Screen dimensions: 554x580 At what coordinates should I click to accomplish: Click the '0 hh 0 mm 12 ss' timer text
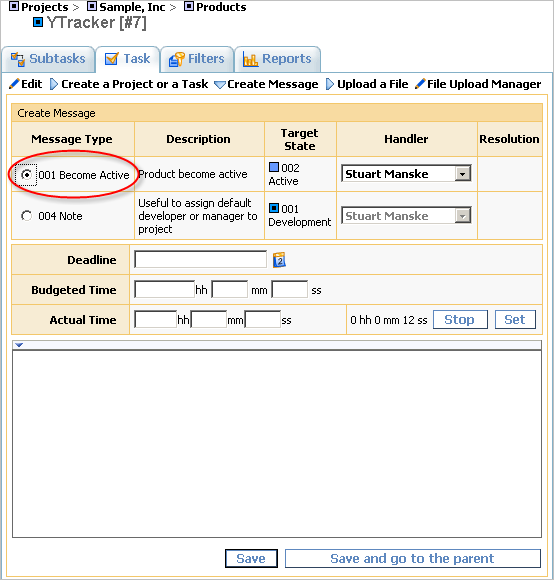click(x=389, y=320)
